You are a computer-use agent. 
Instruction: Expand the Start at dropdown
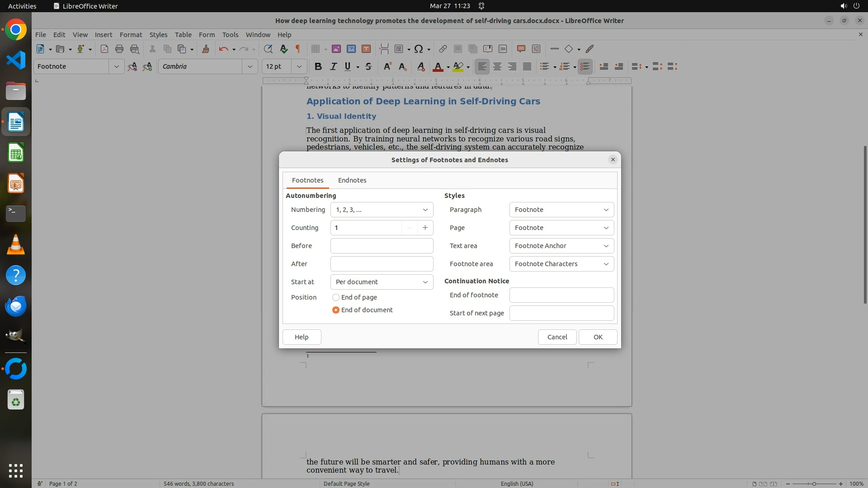click(382, 282)
